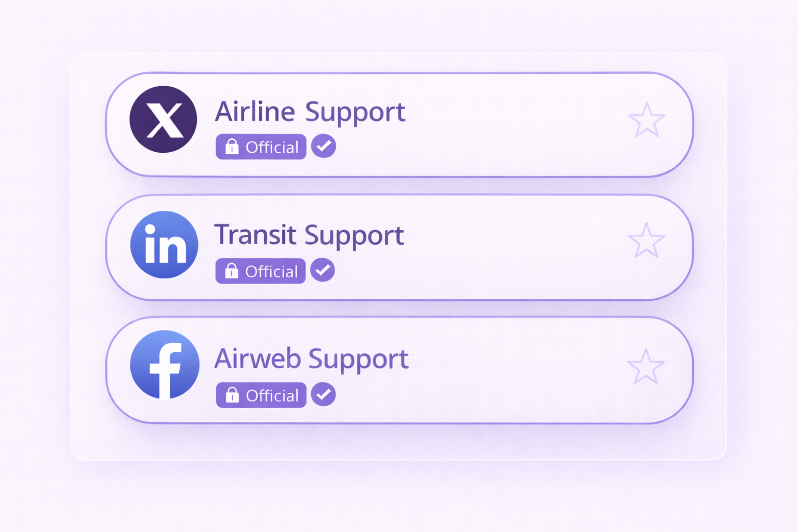This screenshot has width=798, height=532.
Task: Click the Facebook logo for Airweb Support
Action: (x=165, y=365)
